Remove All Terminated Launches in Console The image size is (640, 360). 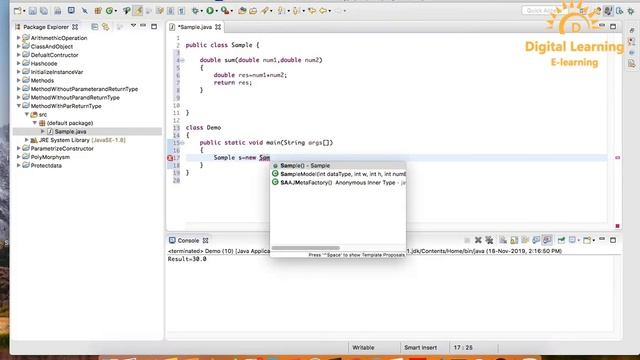pyautogui.click(x=489, y=240)
